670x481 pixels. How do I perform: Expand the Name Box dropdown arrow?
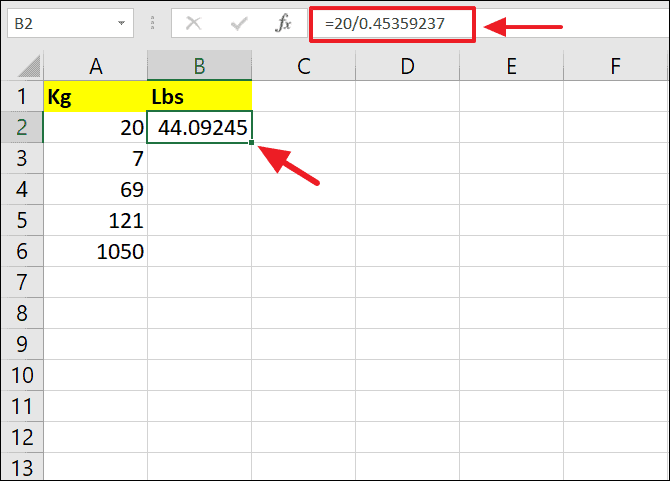121,23
